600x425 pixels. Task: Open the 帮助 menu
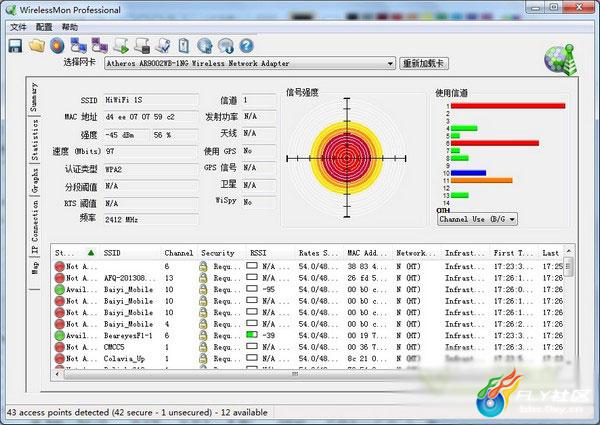tap(70, 27)
